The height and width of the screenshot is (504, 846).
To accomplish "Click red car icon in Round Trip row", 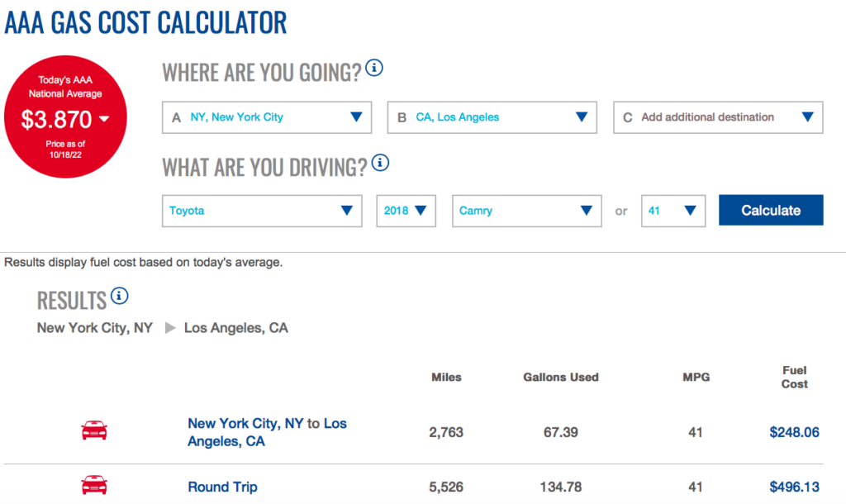I will (x=93, y=485).
